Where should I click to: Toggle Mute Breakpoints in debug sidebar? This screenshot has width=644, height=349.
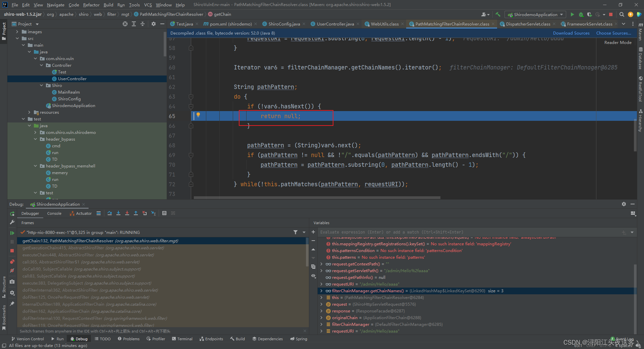pos(12,270)
